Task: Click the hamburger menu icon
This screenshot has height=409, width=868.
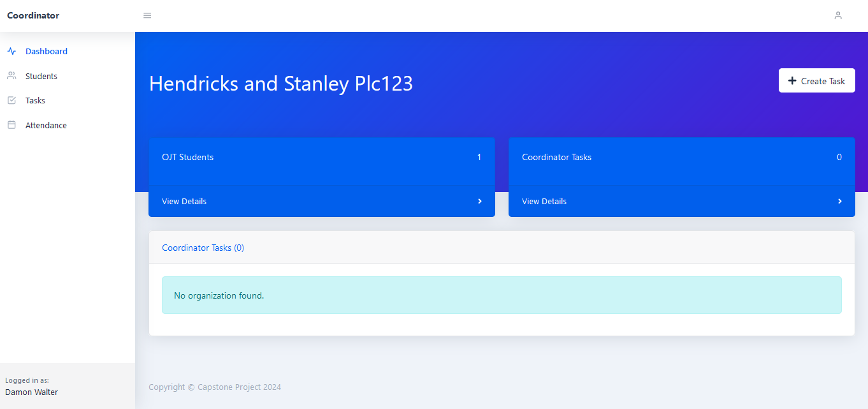Action: [x=147, y=15]
